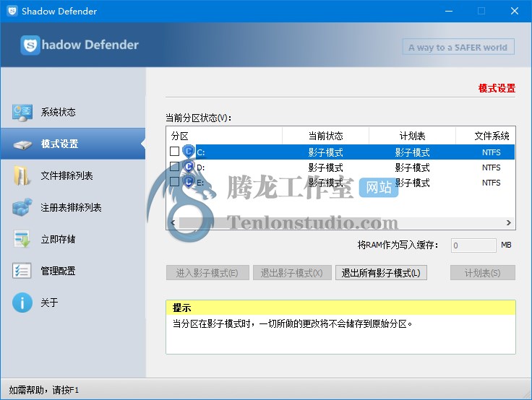Click the RAM write cache MB input field
The image size is (532, 400).
[473, 245]
